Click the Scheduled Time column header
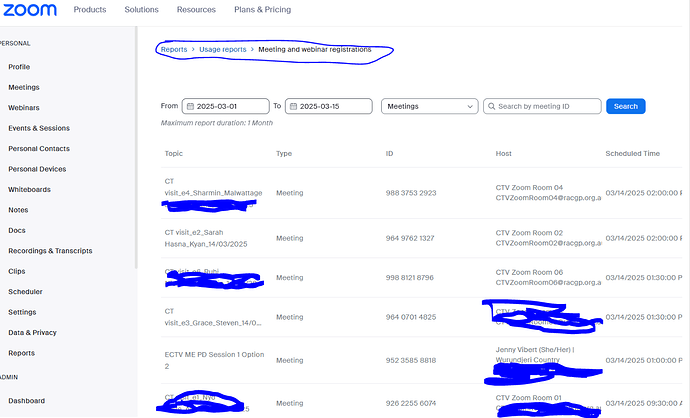The height and width of the screenshot is (418, 690). tap(632, 154)
